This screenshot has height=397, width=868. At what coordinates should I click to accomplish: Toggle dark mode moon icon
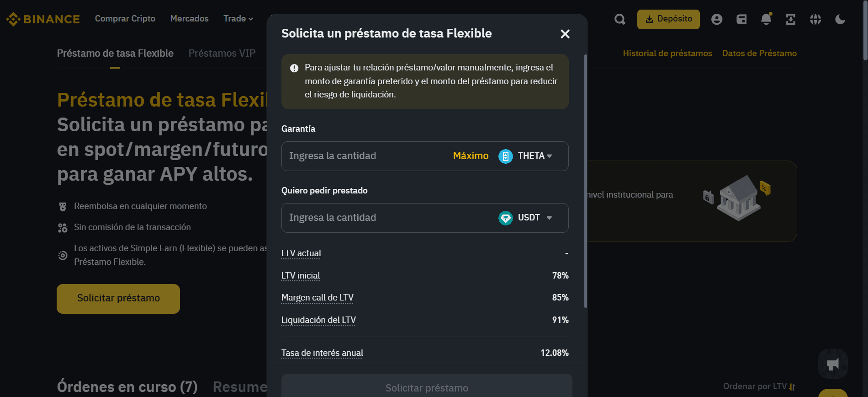840,19
